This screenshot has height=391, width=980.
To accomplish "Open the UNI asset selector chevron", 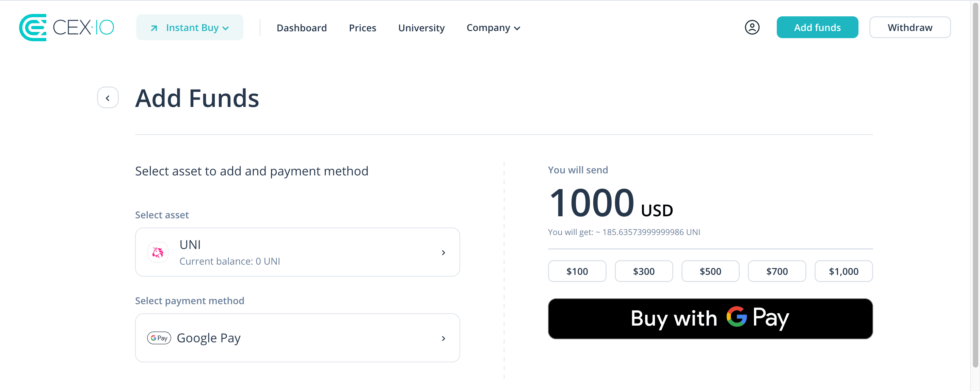I will (444, 253).
